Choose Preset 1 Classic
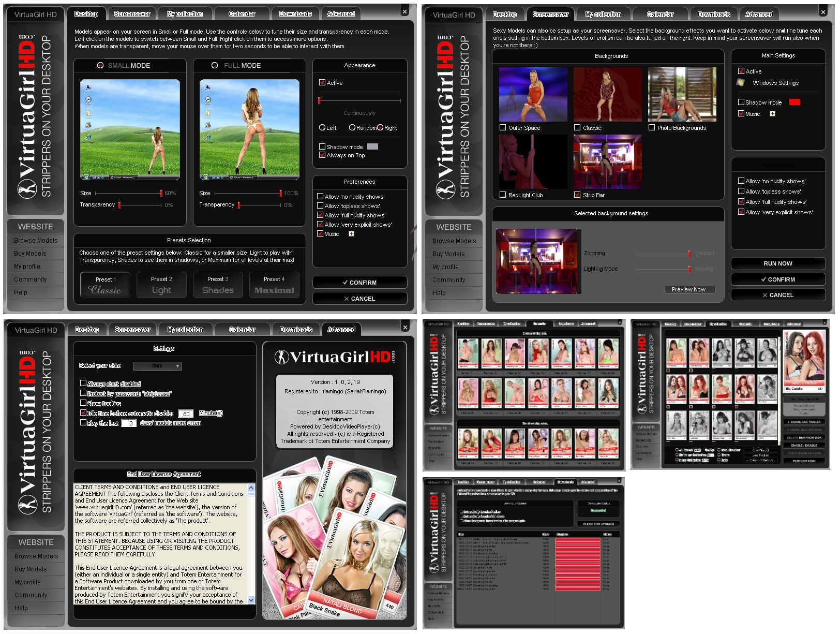Screen dimensions: 840x634 pos(106,285)
